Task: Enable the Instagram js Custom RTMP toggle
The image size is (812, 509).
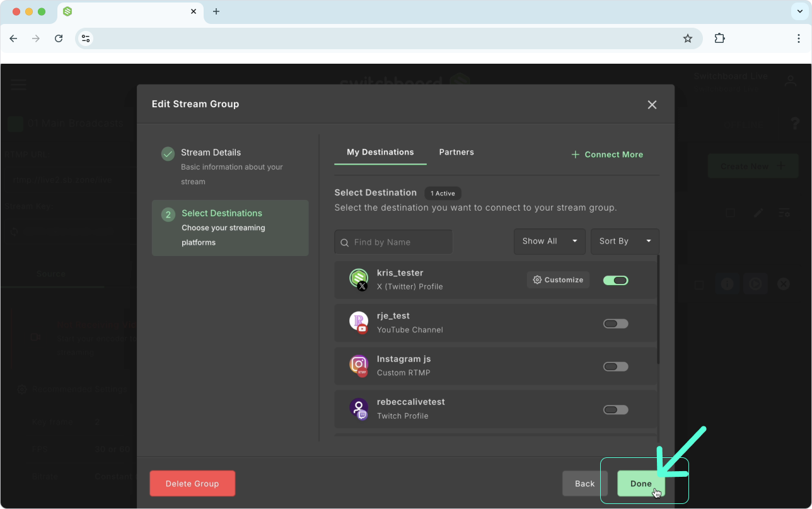Action: point(616,366)
